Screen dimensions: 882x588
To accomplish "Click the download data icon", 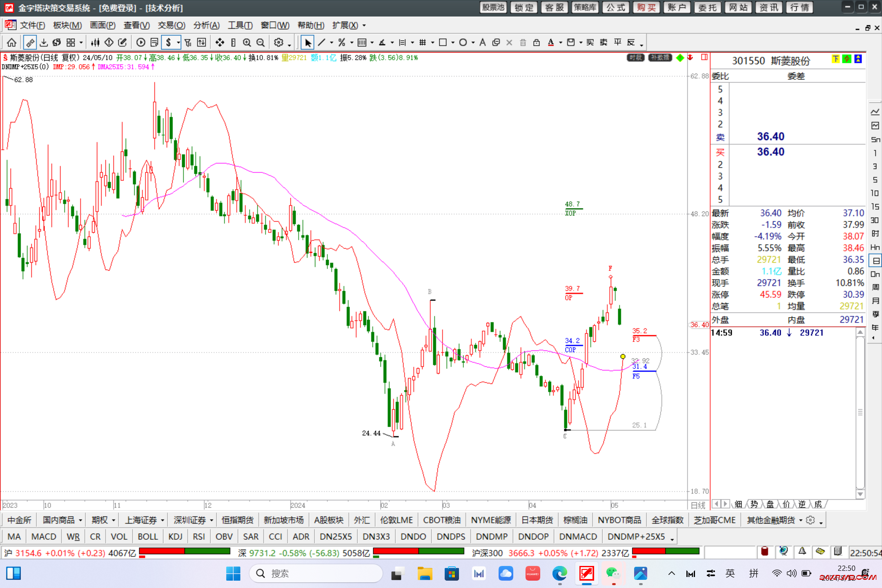I will point(44,42).
